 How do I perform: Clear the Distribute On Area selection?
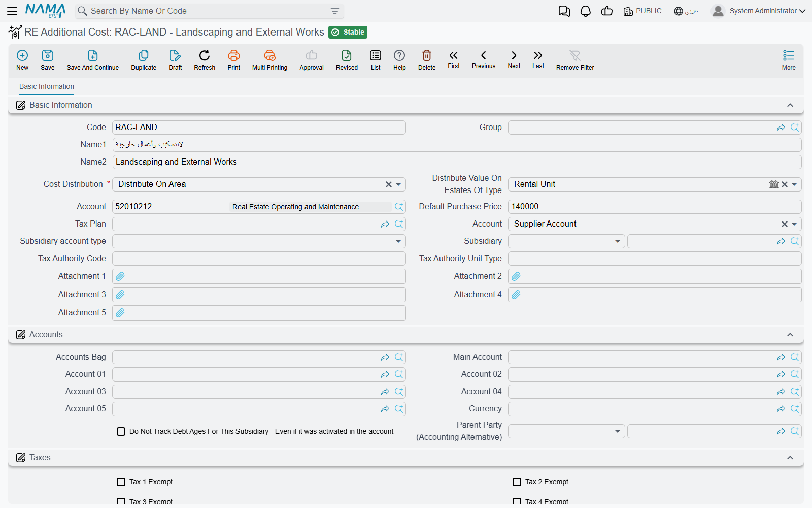(388, 184)
